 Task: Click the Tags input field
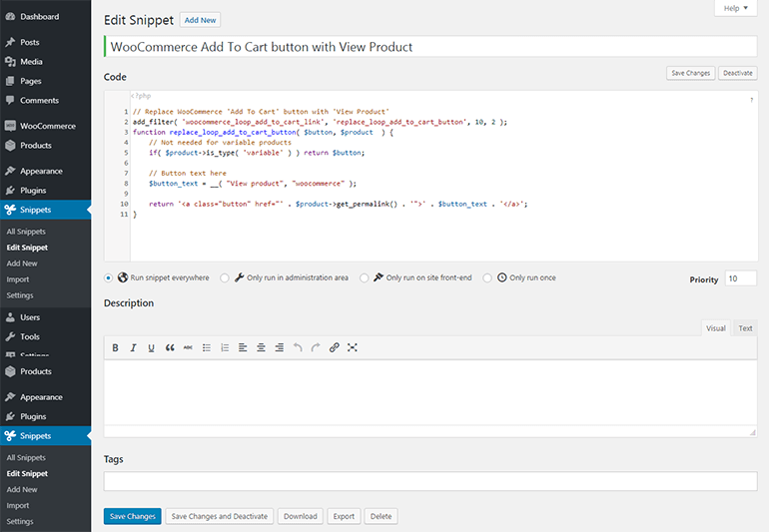(x=430, y=481)
